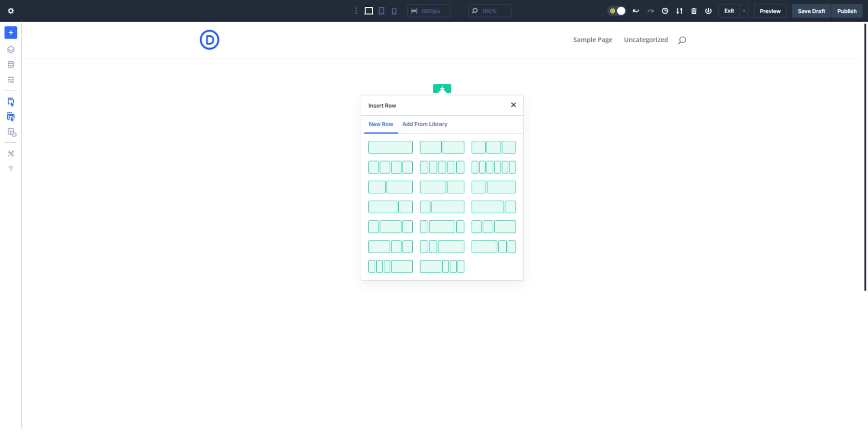Click the search icon in the page header
This screenshot has height=434, width=868.
click(681, 40)
